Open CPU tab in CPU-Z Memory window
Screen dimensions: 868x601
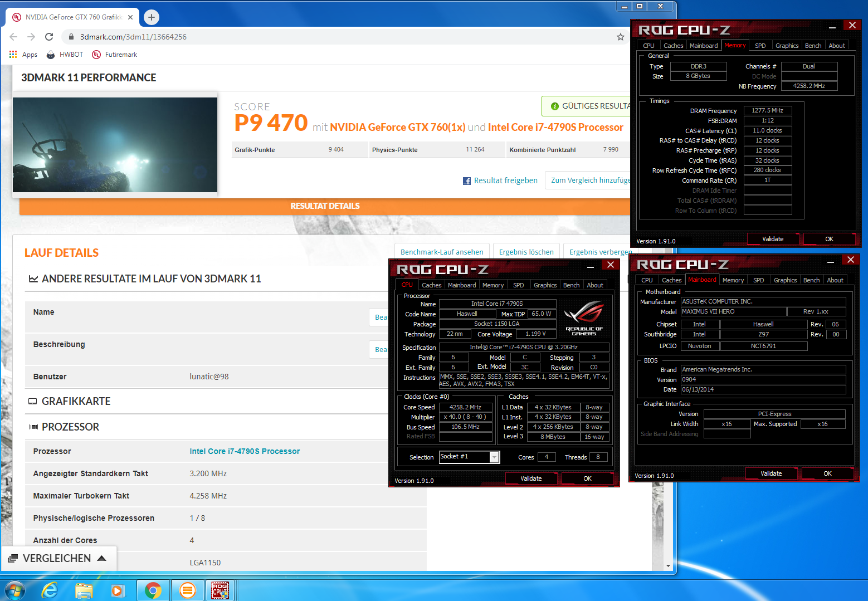(x=648, y=46)
